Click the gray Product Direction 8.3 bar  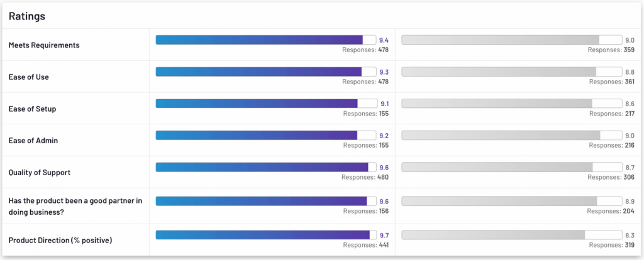coord(493,234)
